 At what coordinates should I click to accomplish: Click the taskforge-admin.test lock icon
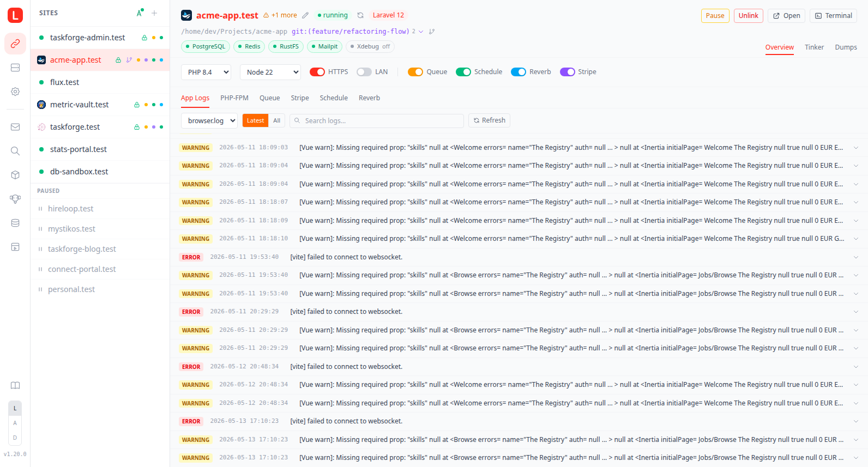(144, 38)
